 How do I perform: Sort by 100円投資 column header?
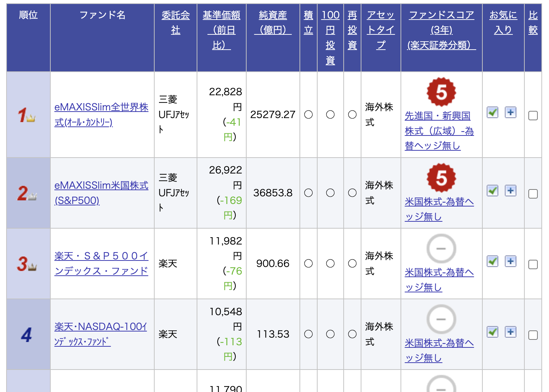coord(330,38)
